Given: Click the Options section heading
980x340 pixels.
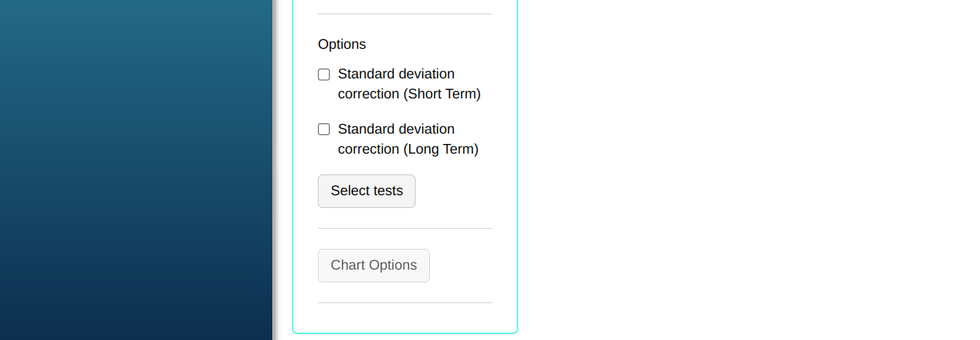Looking at the screenshot, I should point(342,45).
